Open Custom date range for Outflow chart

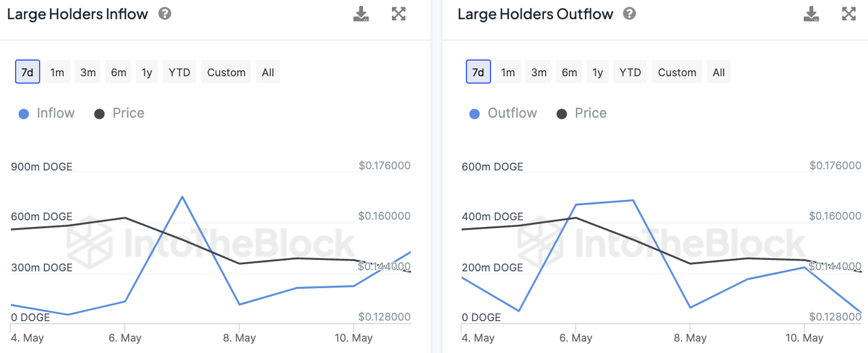coord(677,72)
